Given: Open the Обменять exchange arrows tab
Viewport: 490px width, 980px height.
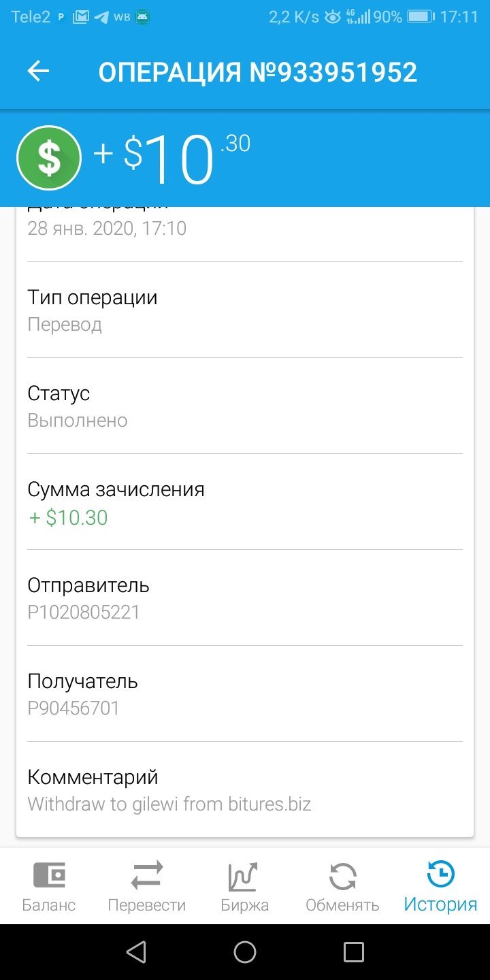Looking at the screenshot, I should 343,886.
